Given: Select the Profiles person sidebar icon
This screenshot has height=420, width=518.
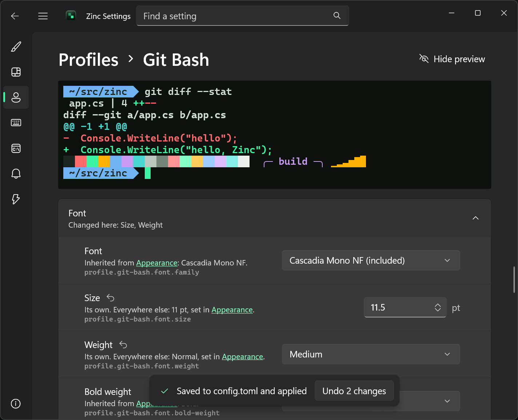Looking at the screenshot, I should (16, 97).
